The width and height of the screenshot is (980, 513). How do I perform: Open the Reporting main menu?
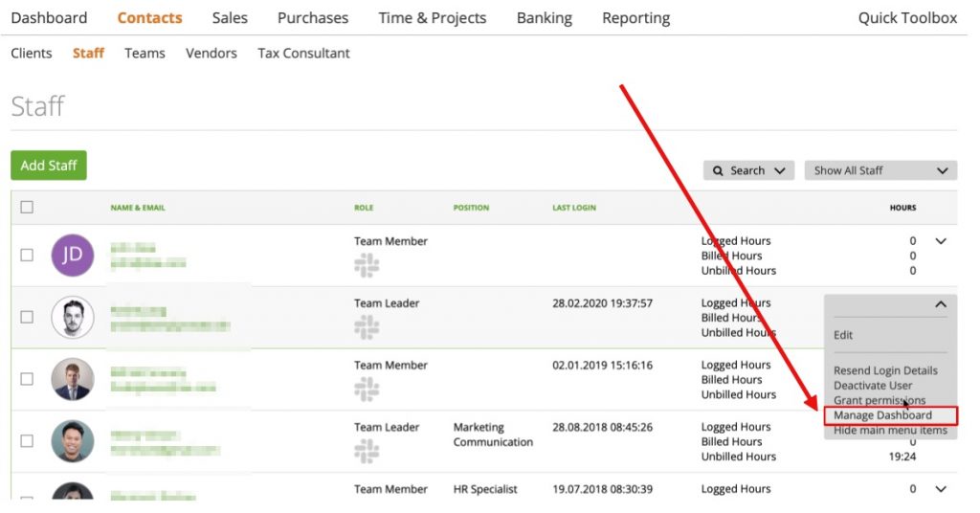(x=636, y=18)
